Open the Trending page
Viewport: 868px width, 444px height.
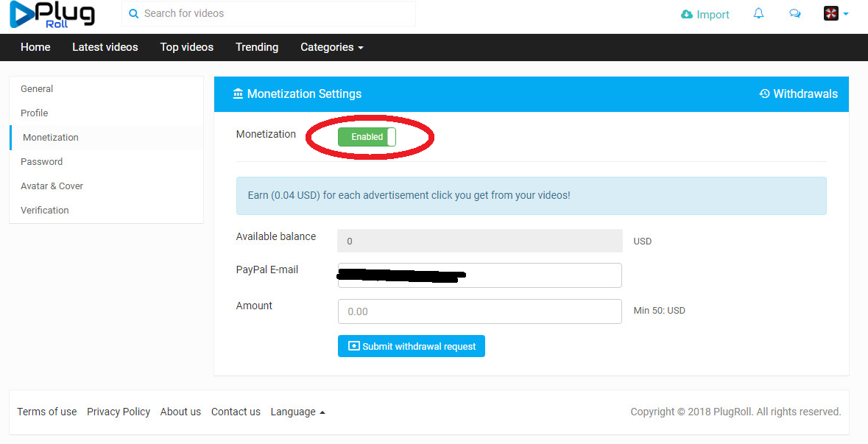257,47
